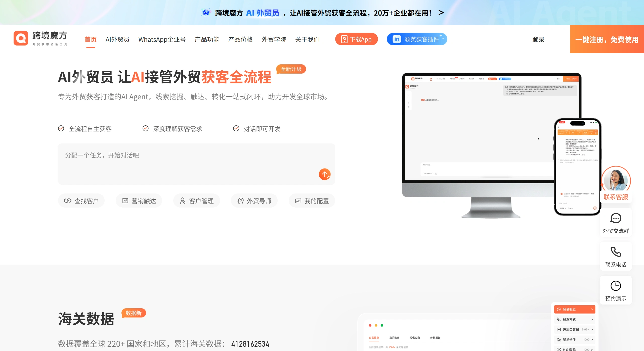Open the 外贸导师 trade mentor tool
This screenshot has width=644, height=351.
point(254,200)
